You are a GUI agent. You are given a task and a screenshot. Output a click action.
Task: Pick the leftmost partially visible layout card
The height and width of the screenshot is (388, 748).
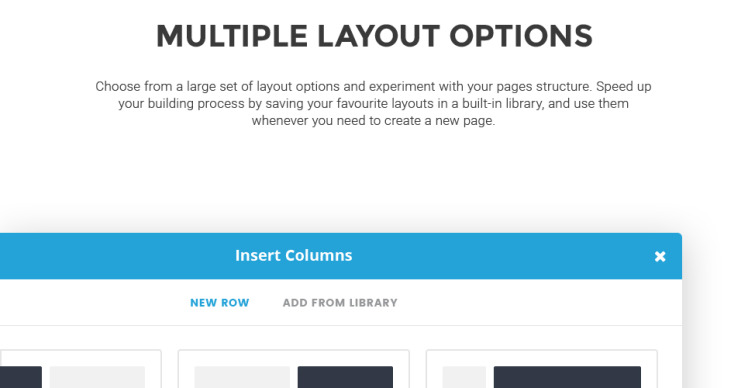80,369
